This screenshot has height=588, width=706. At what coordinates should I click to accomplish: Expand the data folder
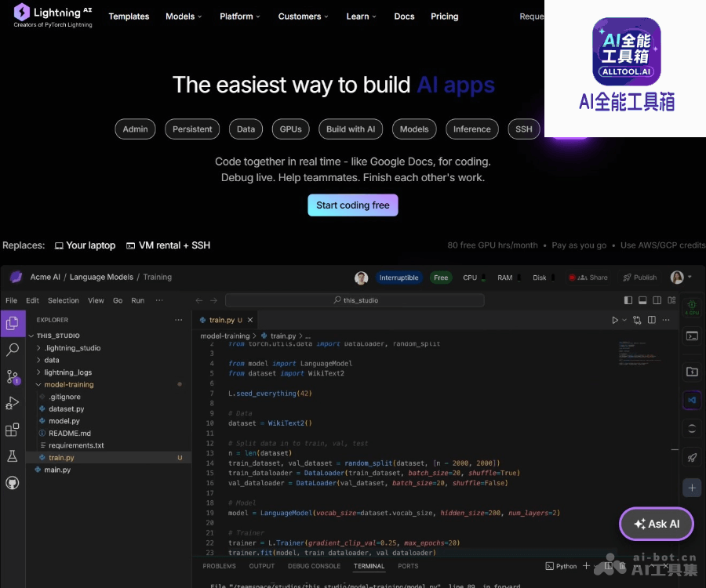48,360
